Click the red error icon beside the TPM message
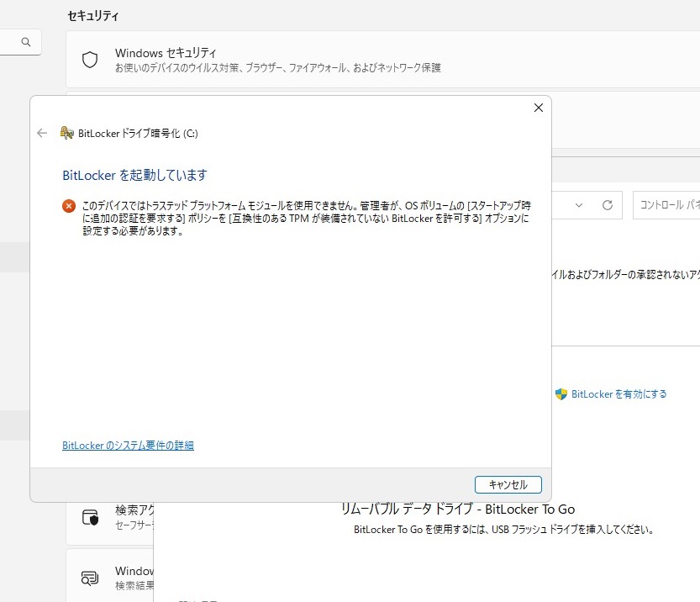Image resolution: width=700 pixels, height=602 pixels. [x=69, y=205]
